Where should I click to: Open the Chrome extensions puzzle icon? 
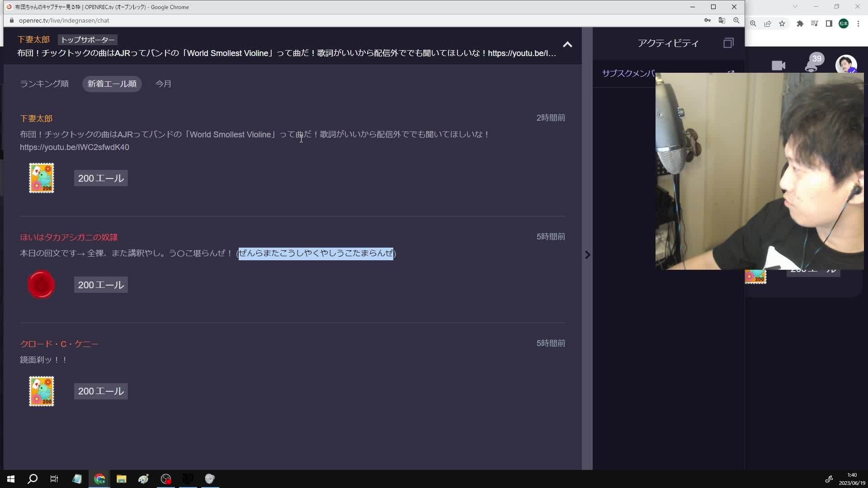click(x=800, y=23)
